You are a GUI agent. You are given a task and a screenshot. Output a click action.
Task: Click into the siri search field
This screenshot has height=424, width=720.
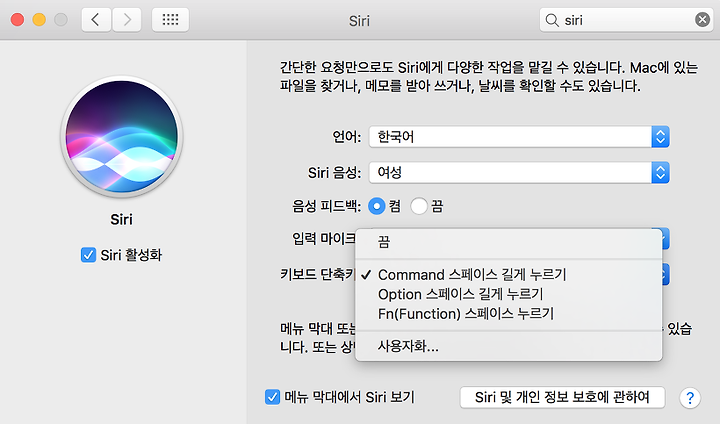[626, 20]
